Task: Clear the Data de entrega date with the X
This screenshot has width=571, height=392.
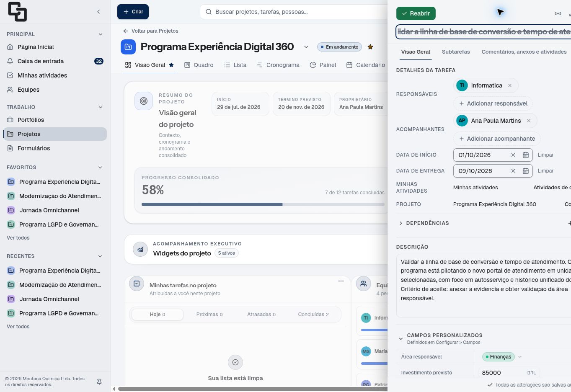Action: point(513,171)
